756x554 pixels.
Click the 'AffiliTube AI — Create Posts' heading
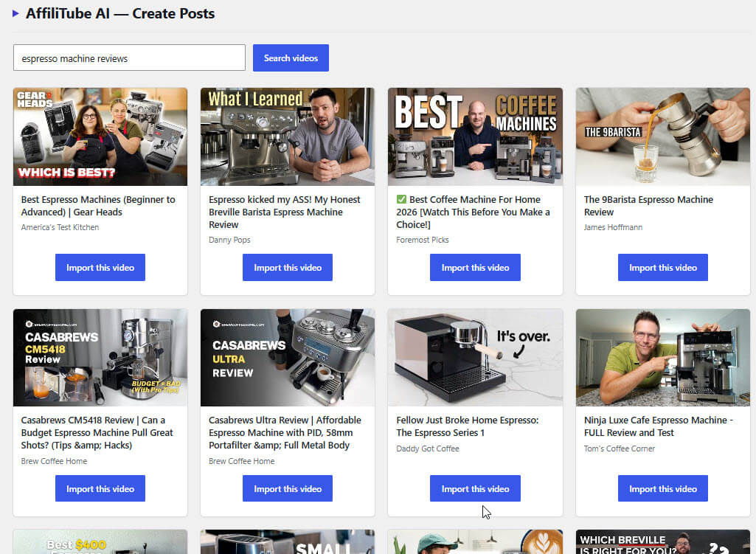[x=120, y=13]
